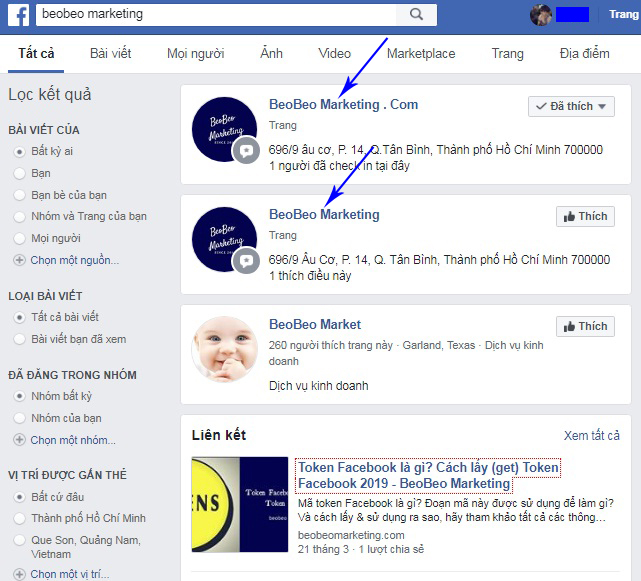This screenshot has height=581, width=641.
Task: Select Nhóm của bạn radio option
Action: tap(19, 418)
